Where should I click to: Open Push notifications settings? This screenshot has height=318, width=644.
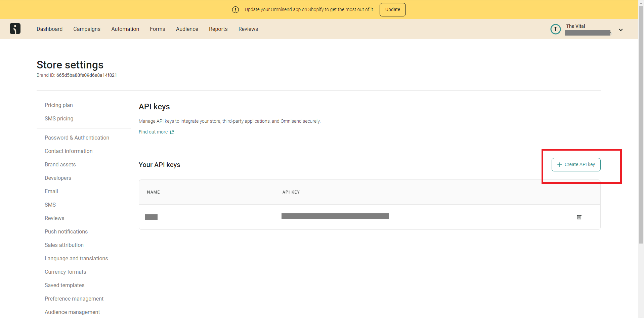pyautogui.click(x=66, y=232)
